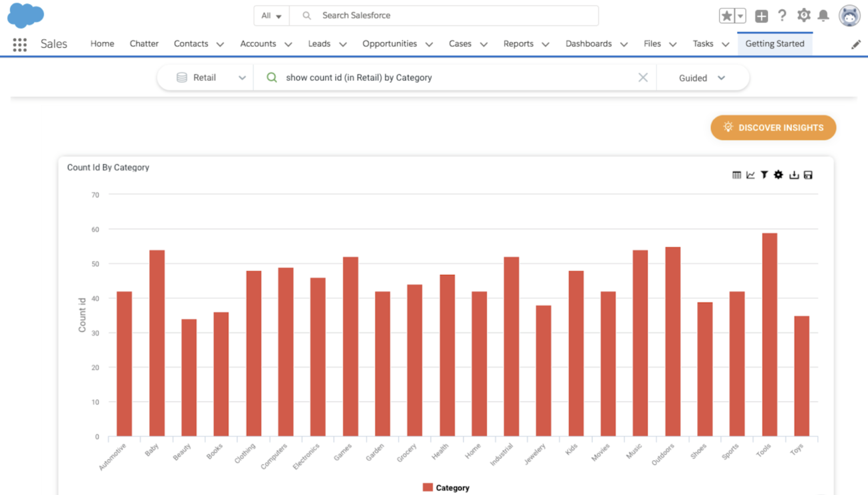Expand the Leads menu chevron

coord(343,44)
